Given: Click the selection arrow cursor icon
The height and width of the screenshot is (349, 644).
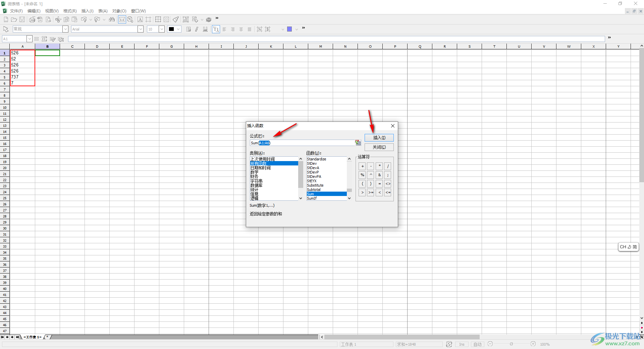Looking at the screenshot, I should [x=6, y=29].
